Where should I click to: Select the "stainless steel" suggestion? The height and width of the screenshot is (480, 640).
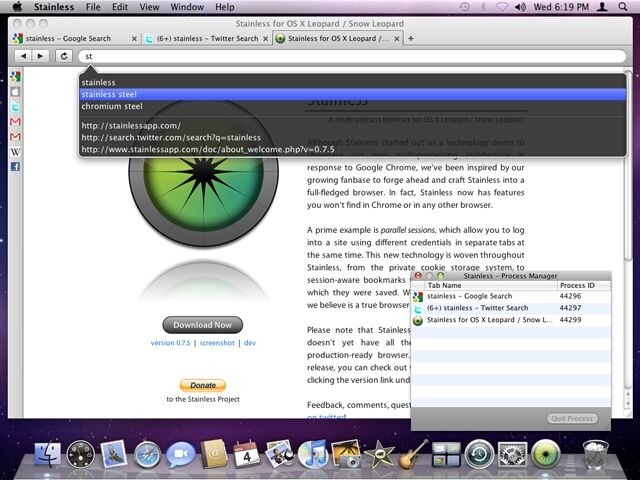click(353, 94)
